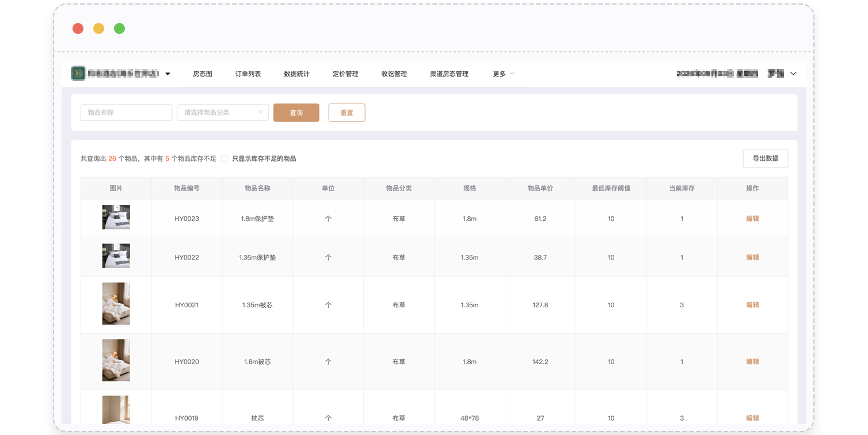868x435 pixels.
Task: Click the green maximize window button
Action: click(x=120, y=29)
